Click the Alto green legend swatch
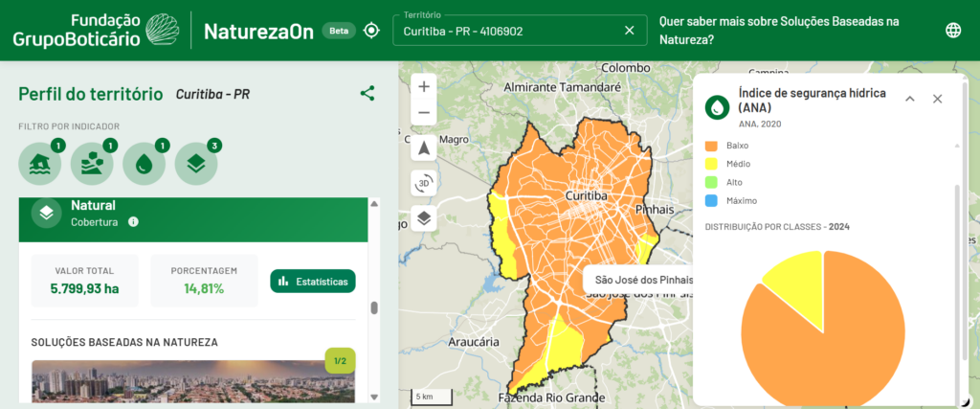The image size is (980, 409). 711,183
